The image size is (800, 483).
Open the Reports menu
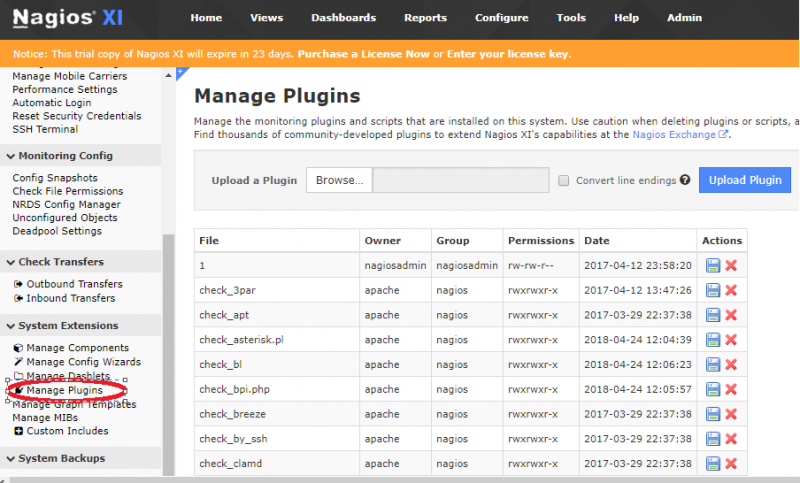(426, 18)
